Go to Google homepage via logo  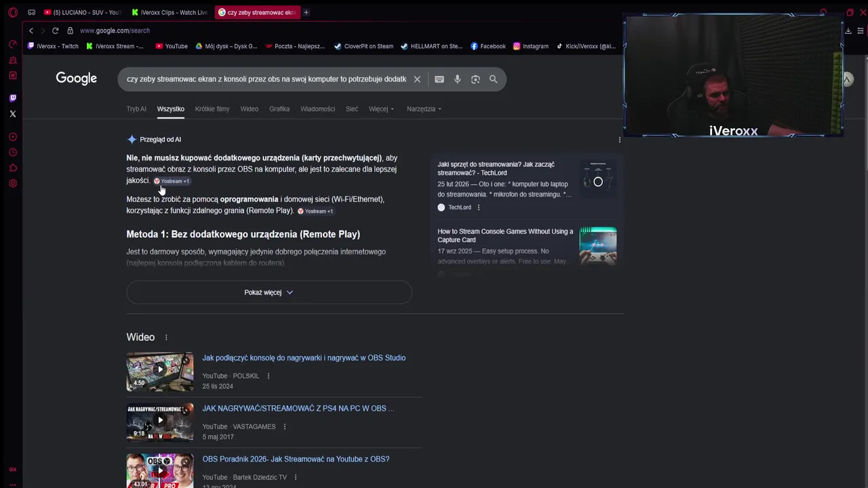click(76, 79)
